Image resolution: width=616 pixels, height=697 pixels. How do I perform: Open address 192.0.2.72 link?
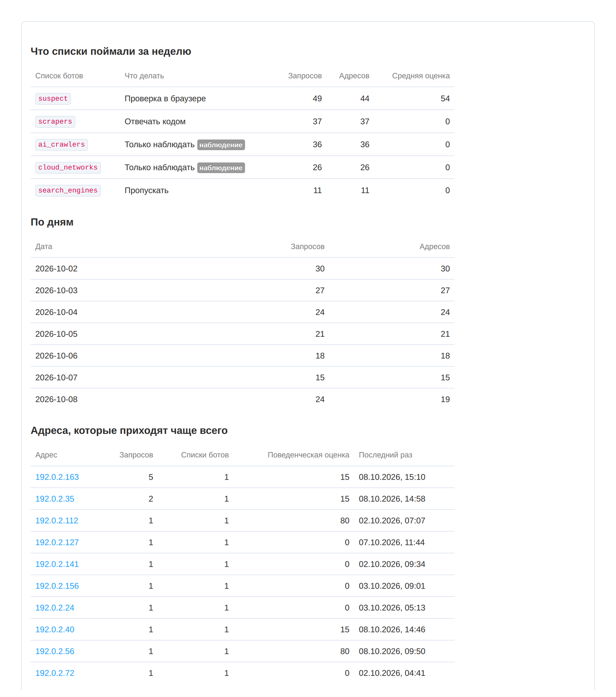click(55, 673)
